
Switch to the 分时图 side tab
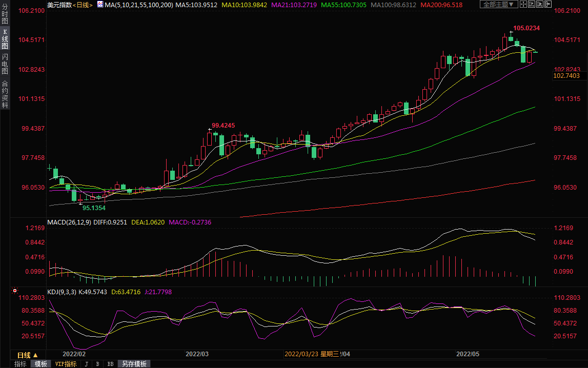tap(5, 16)
